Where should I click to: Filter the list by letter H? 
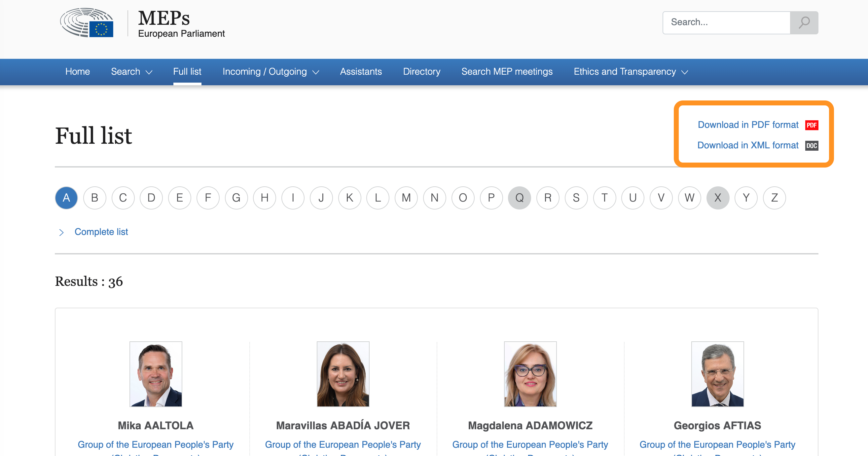pyautogui.click(x=265, y=198)
